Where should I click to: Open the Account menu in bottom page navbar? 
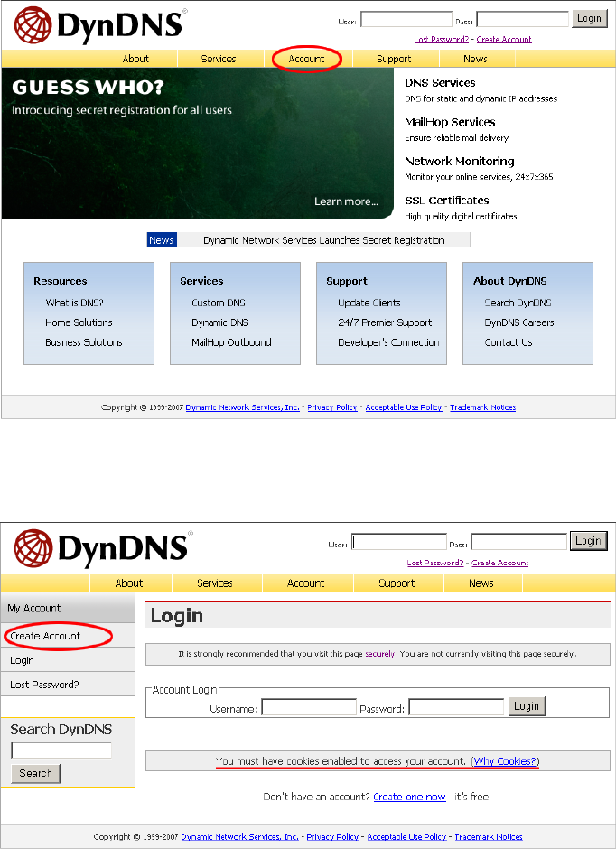[x=306, y=583]
